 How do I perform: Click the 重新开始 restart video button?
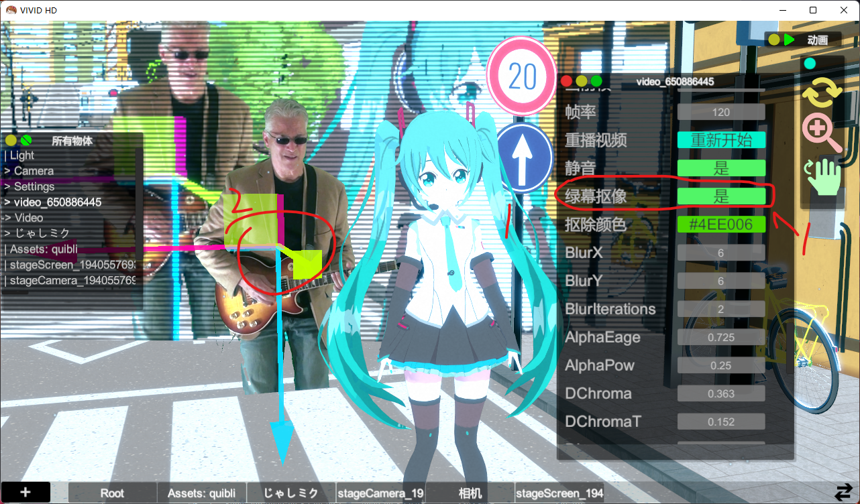click(721, 140)
